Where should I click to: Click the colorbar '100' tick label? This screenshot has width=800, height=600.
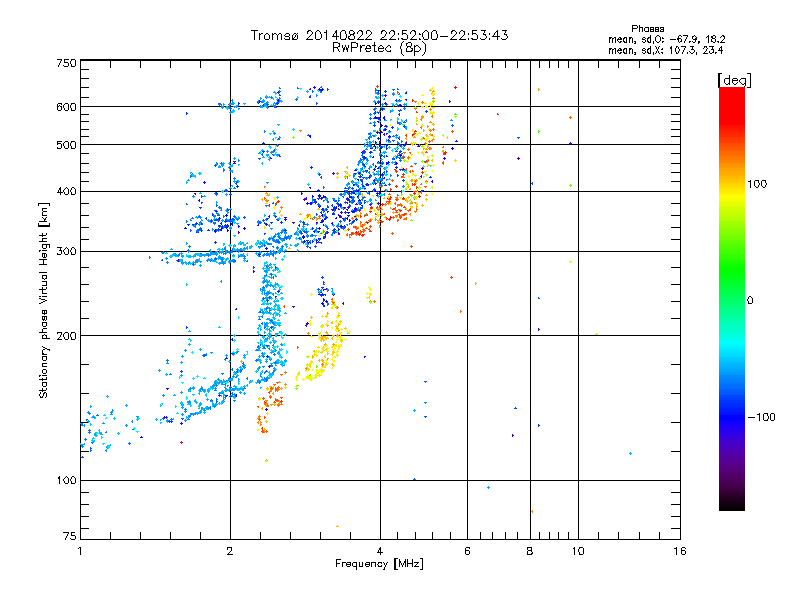757,184
